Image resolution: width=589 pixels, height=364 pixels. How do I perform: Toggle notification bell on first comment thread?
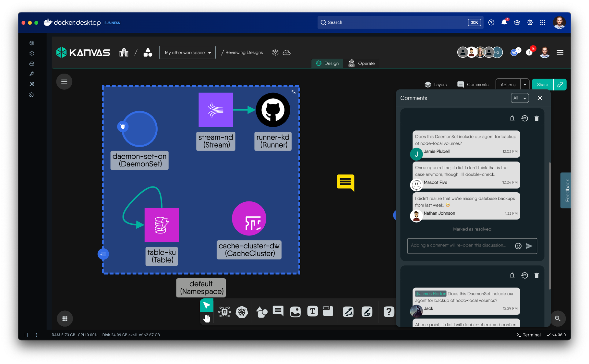(512, 118)
